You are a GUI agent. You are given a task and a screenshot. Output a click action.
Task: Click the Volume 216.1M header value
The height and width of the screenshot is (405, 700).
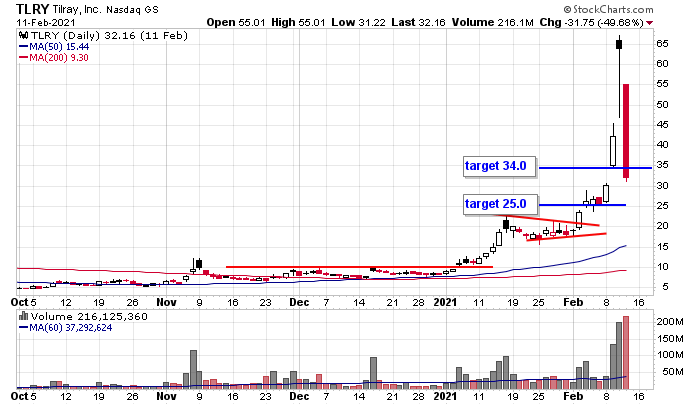(492, 22)
